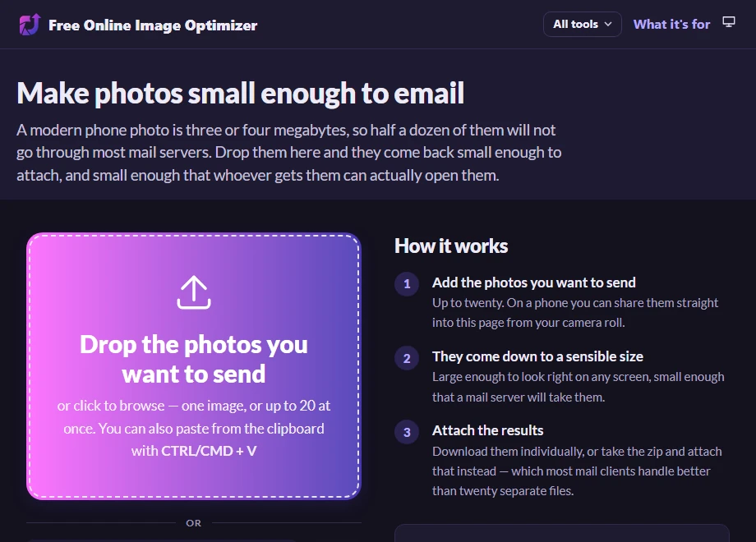The image size is (756, 542).
Task: Click 'Make photos small enough to email' heading
Action: (x=240, y=93)
